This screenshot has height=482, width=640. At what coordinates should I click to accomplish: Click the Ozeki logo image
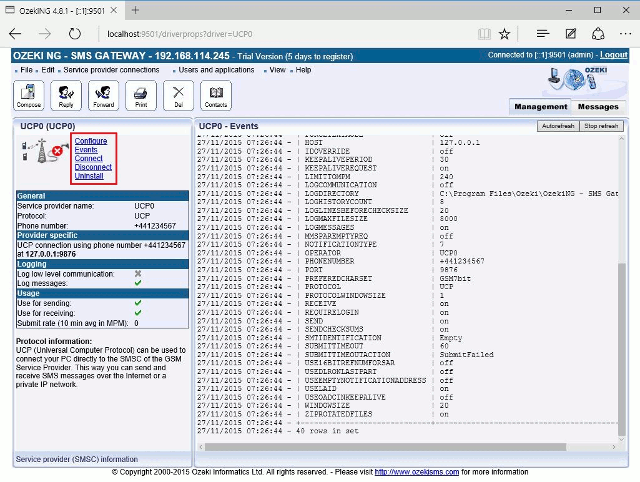pyautogui.click(x=577, y=78)
